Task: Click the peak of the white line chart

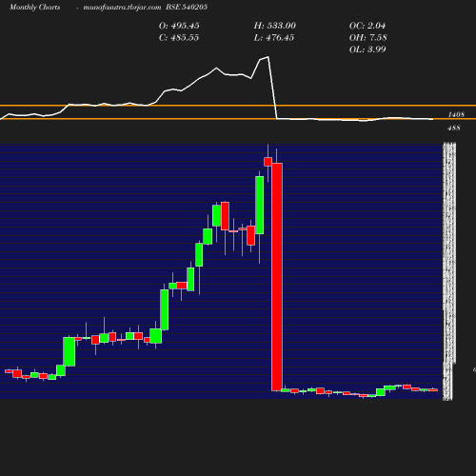Action: point(268,57)
